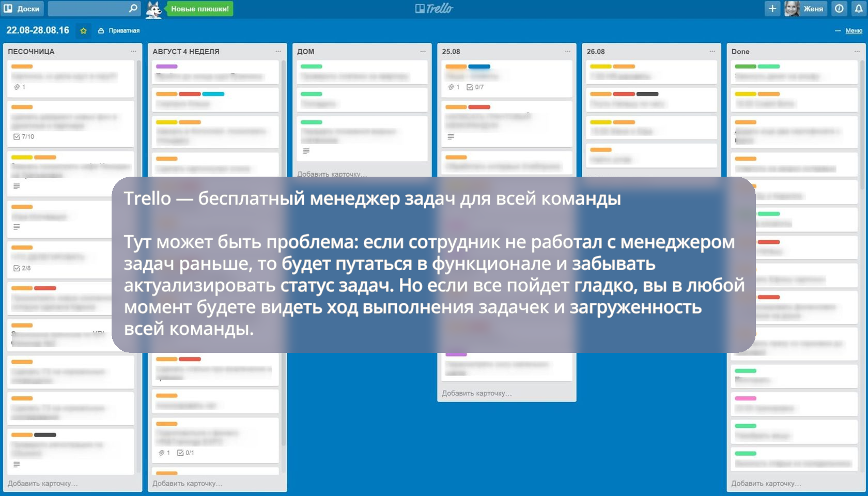This screenshot has height=496, width=868.
Task: Open the ПЕСОЧНИЦА list options menu
Action: pyautogui.click(x=133, y=52)
